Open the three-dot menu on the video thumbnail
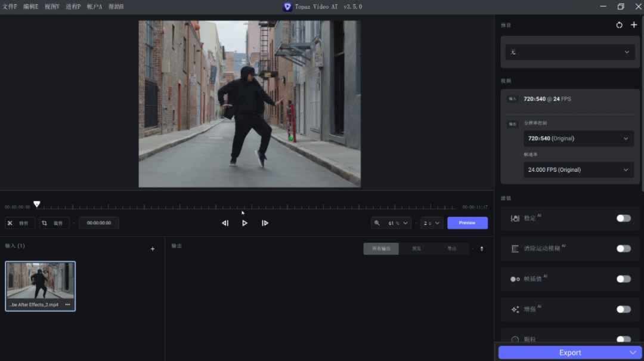 (x=67, y=304)
